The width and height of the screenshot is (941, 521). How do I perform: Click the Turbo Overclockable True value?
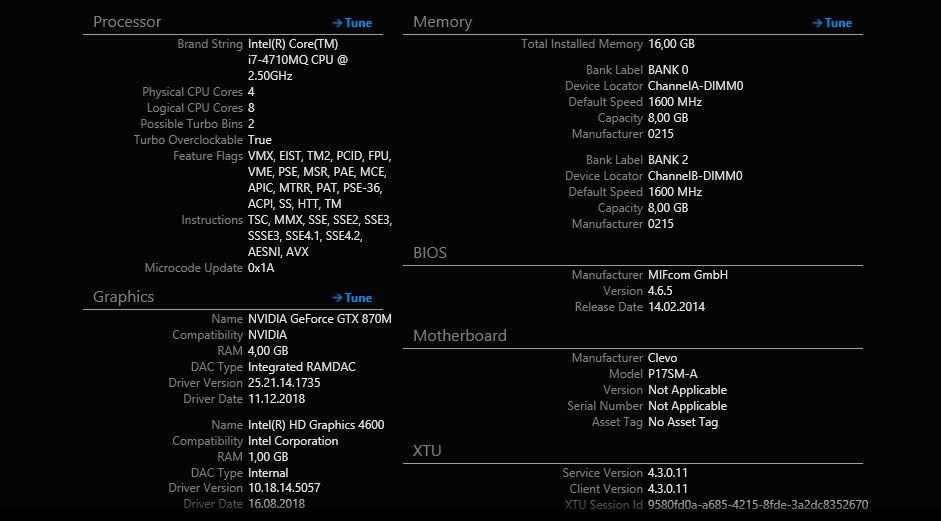point(260,140)
